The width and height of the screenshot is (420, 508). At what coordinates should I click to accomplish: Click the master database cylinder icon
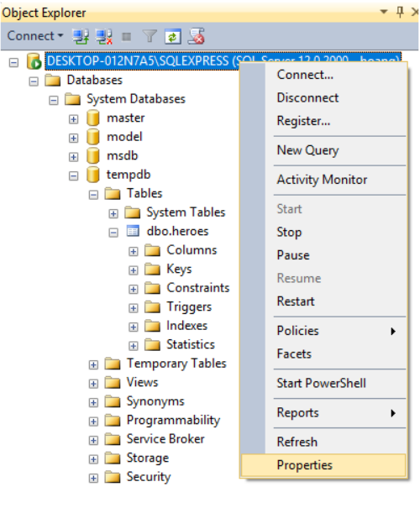tap(93, 118)
